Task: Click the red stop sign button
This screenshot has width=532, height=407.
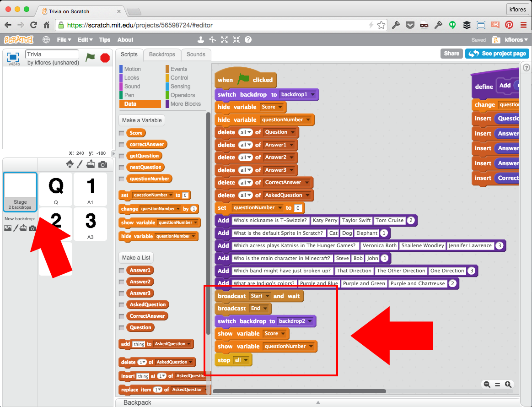Action: tap(105, 58)
